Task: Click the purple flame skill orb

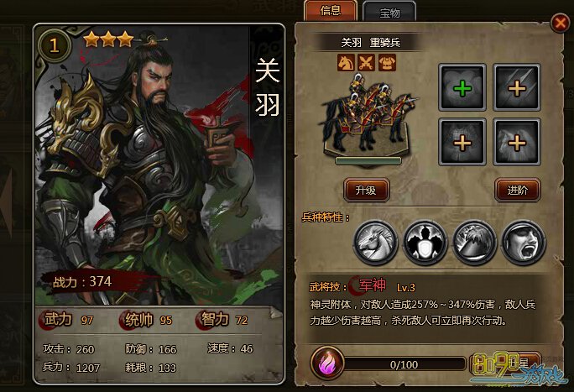Action: 327,363
